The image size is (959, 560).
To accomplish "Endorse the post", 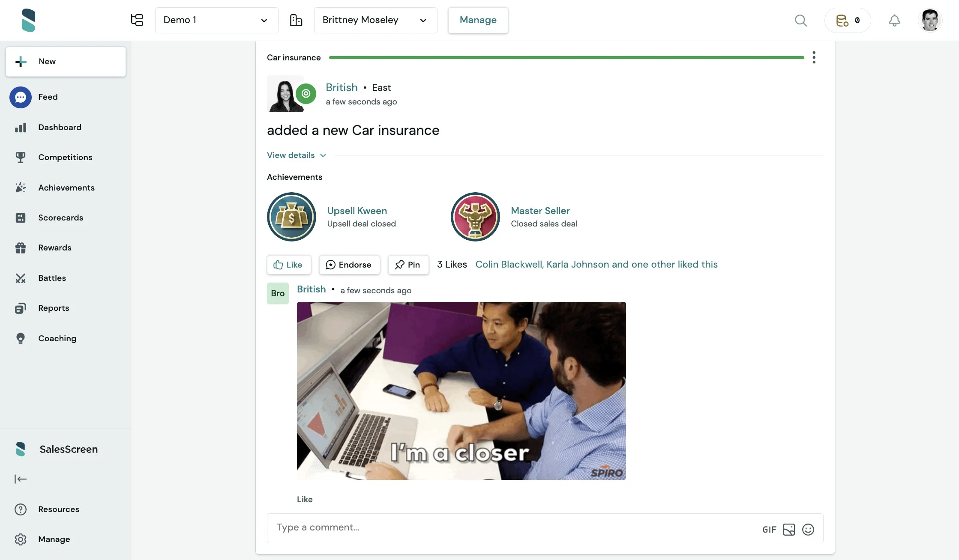I will 349,265.
